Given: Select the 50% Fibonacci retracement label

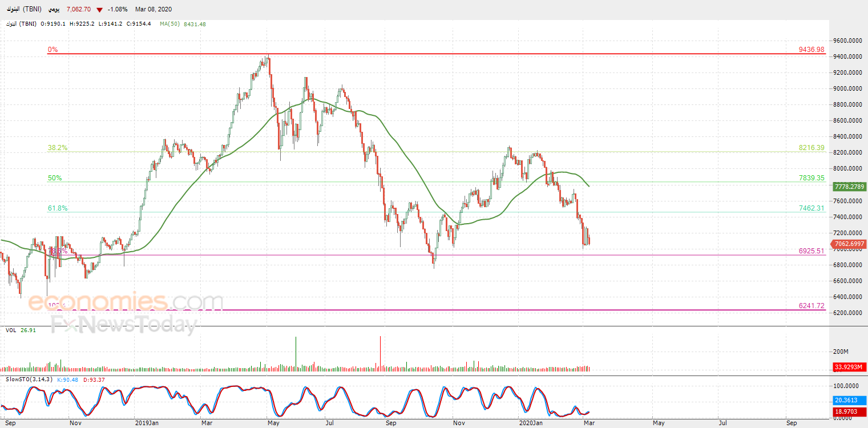Looking at the screenshot, I should [55, 178].
